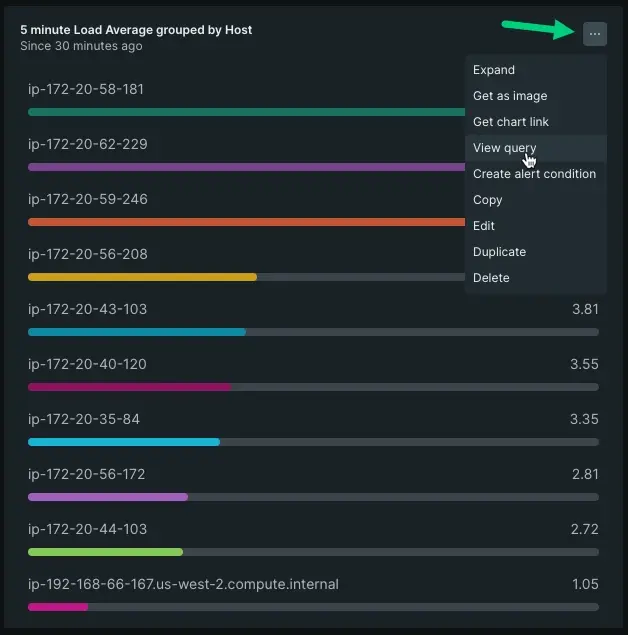Choose Delete from the chart menu
This screenshot has width=628, height=635.
point(491,278)
